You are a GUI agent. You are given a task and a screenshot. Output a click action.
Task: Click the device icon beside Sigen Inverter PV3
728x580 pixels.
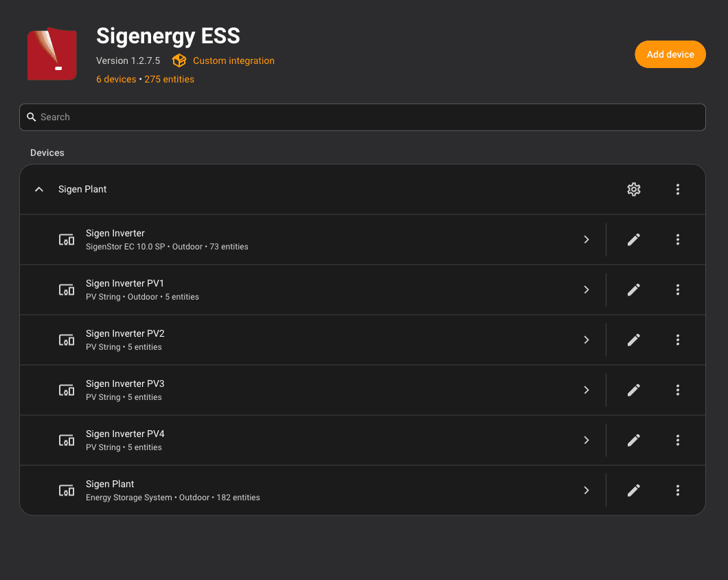pyautogui.click(x=67, y=390)
